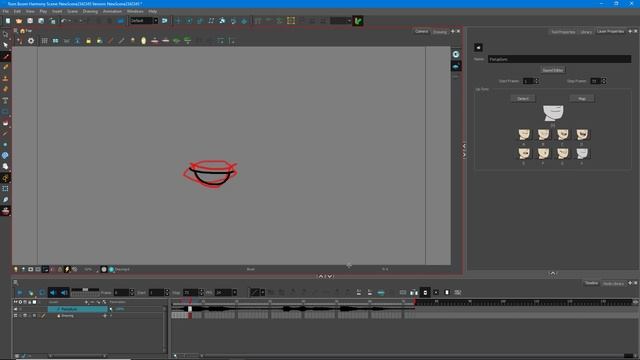This screenshot has height=360, width=640.
Task: Click the Sound Editor button
Action: point(553,70)
